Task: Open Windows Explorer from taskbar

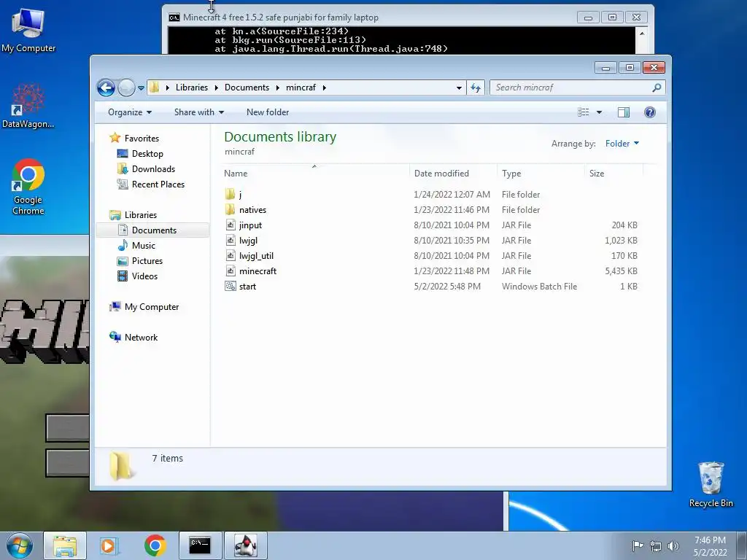Action: pos(65,545)
